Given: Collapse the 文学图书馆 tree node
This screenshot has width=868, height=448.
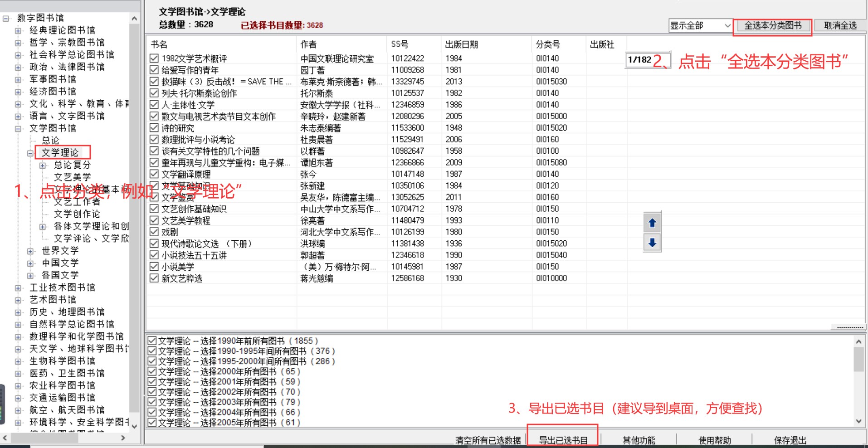Looking at the screenshot, I should click(x=18, y=128).
